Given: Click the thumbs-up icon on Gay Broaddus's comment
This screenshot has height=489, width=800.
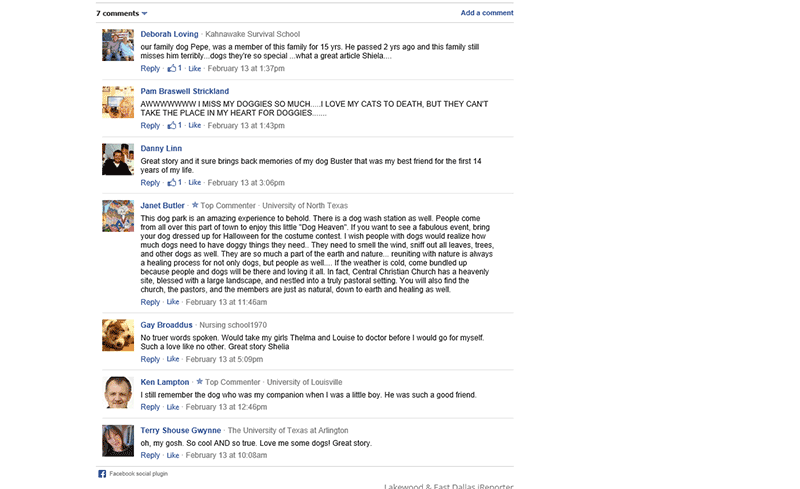Looking at the screenshot, I should point(173,359).
